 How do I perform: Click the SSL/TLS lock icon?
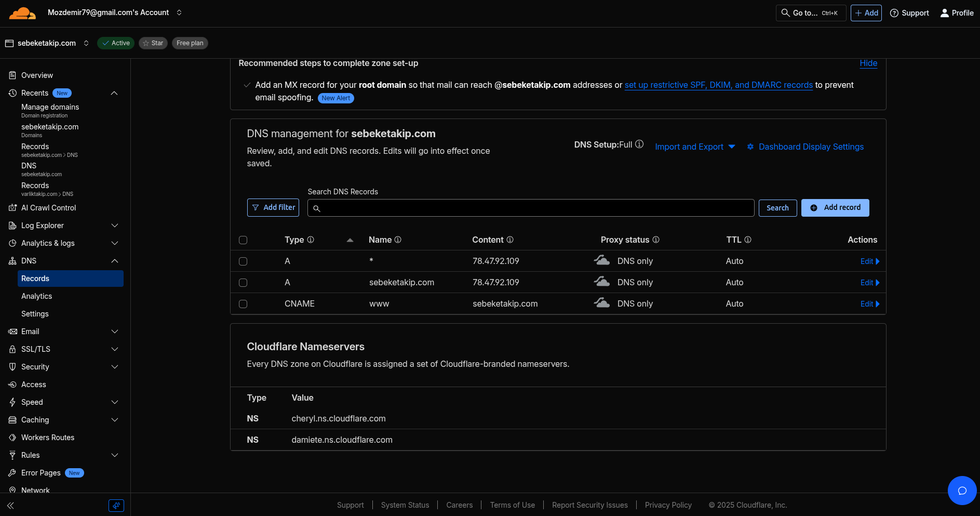[x=12, y=349]
